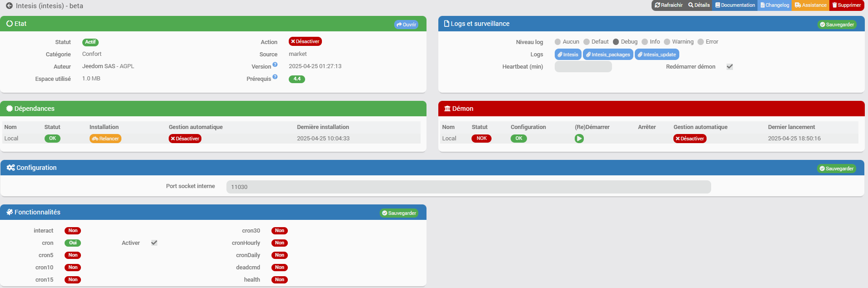Image resolution: width=868 pixels, height=288 pixels.
Task: Disable automatic management of the Démon
Action: pos(690,139)
